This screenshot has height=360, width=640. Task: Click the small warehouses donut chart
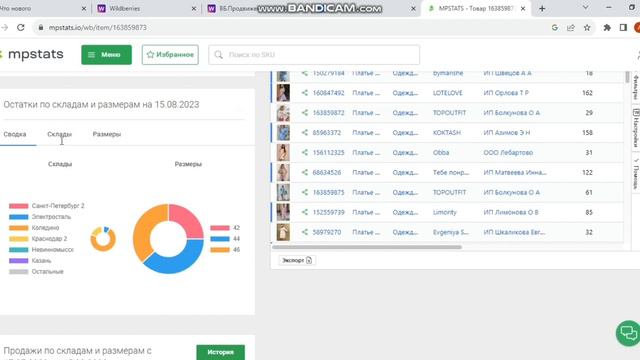point(103,239)
